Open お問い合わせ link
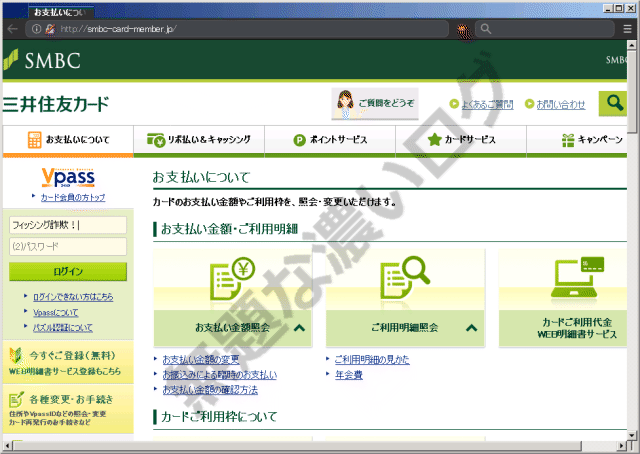Viewport: 640px width, 454px height. pos(560,105)
